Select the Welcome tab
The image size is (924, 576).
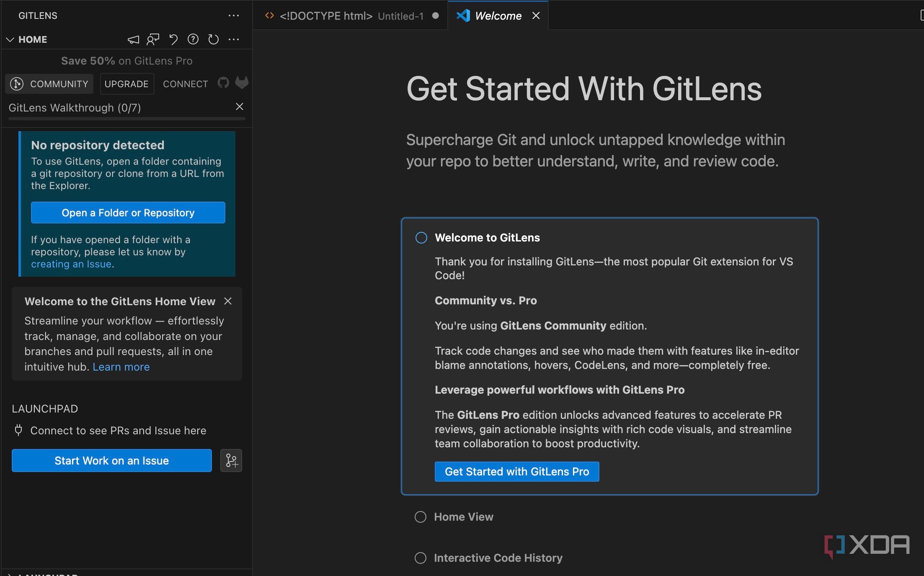[498, 16]
